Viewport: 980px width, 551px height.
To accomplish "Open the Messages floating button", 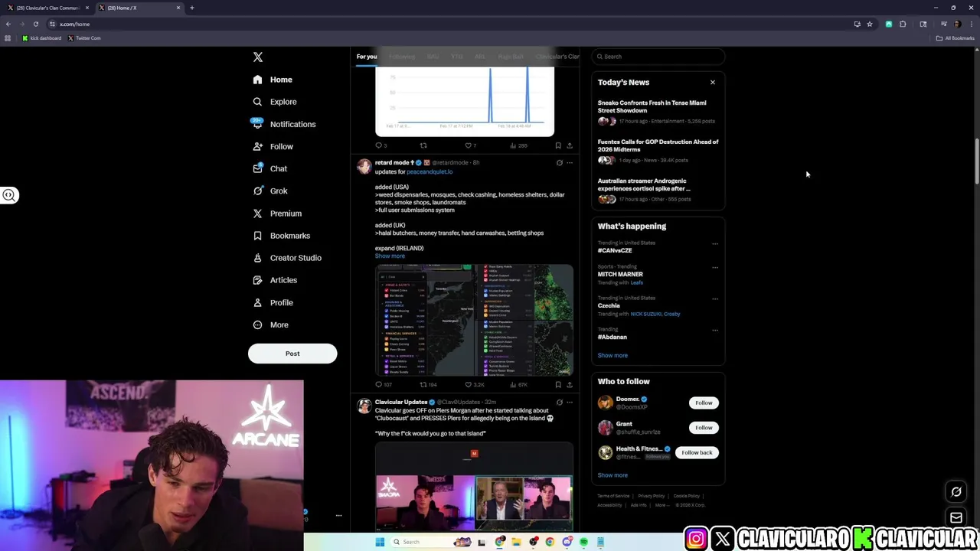I will [956, 518].
